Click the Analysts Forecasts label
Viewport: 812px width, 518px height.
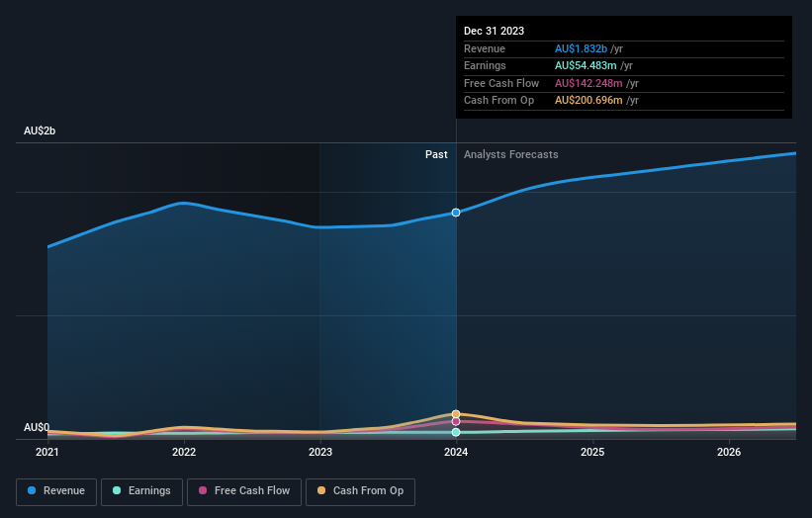[510, 154]
